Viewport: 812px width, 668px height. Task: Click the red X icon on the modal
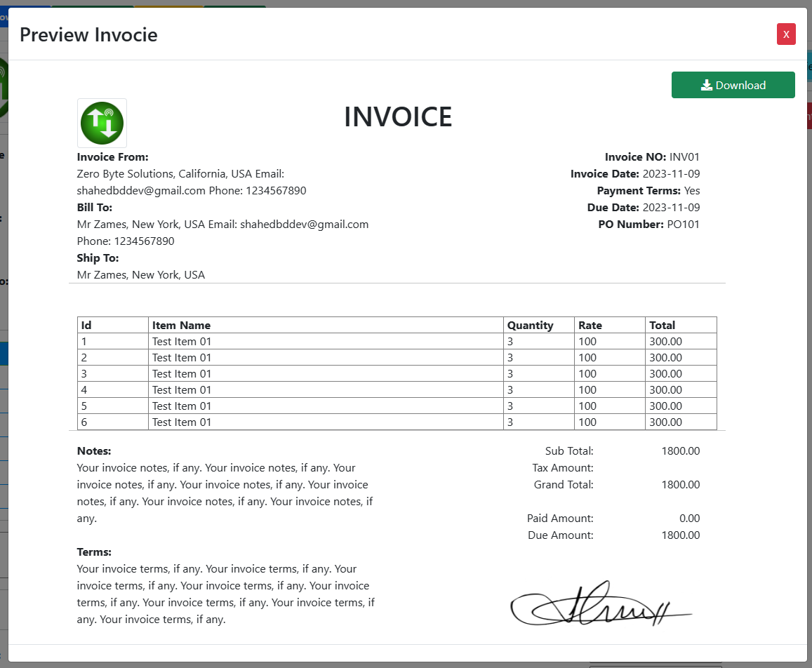[786, 34]
